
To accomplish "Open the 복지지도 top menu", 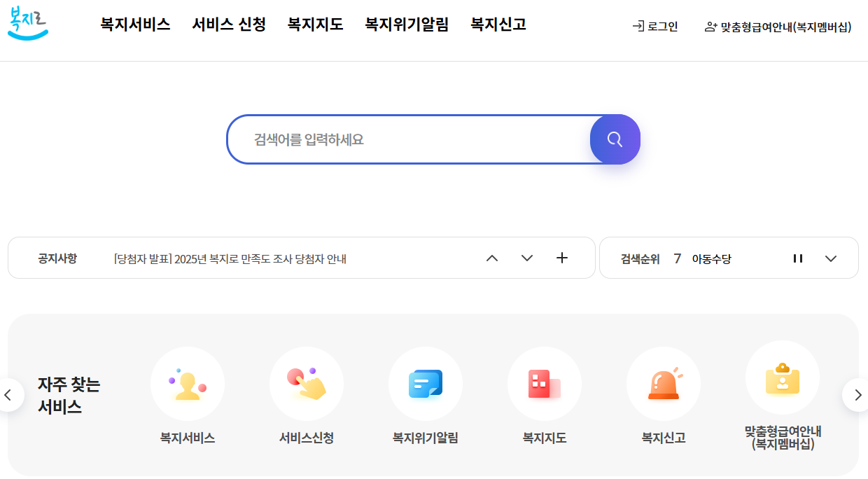I will [x=315, y=25].
